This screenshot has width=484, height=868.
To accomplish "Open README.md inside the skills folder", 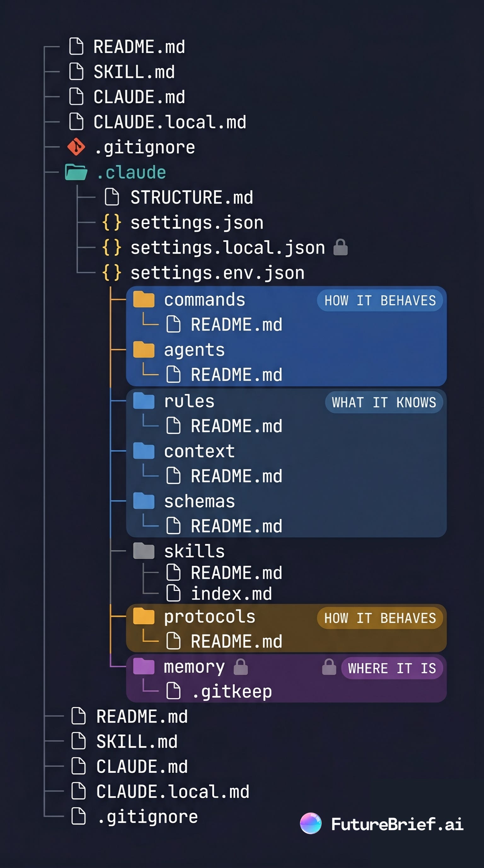I will (236, 572).
